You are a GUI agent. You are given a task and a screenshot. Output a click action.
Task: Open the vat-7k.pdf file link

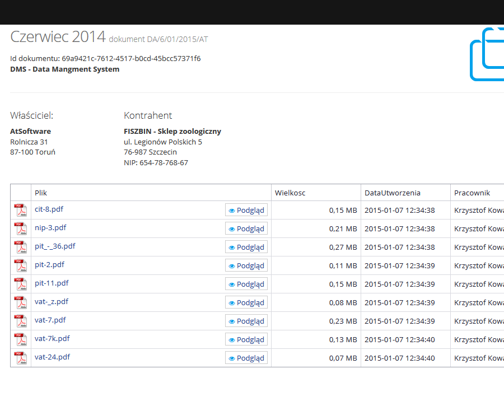52,339
